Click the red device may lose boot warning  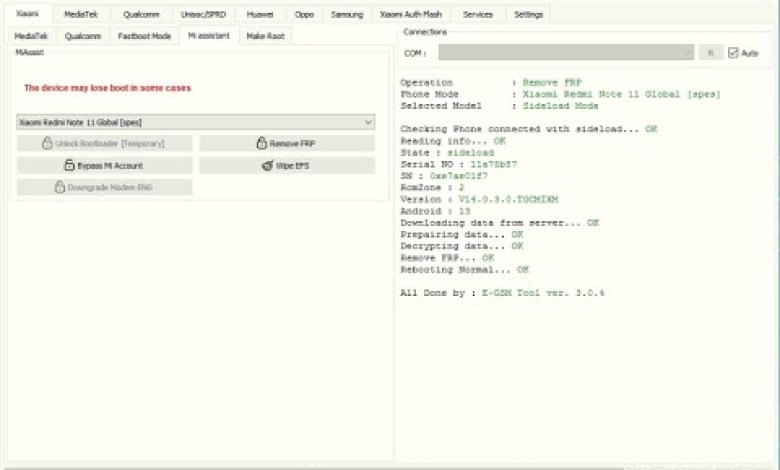107,88
